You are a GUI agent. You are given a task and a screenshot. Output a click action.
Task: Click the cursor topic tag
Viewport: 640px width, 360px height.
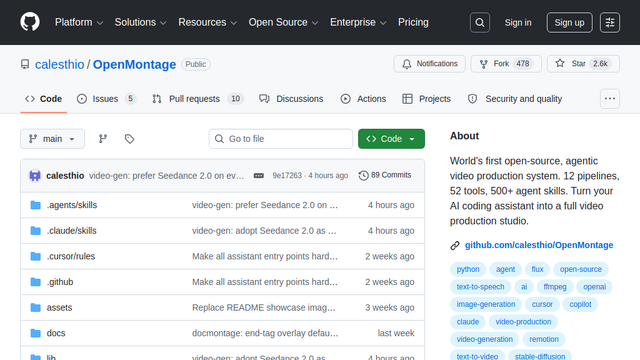(542, 304)
